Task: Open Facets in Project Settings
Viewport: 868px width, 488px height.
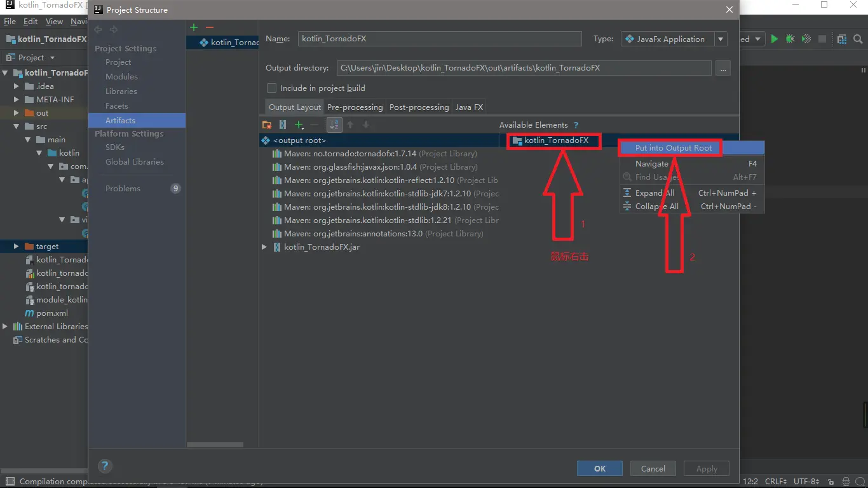Action: [117, 106]
